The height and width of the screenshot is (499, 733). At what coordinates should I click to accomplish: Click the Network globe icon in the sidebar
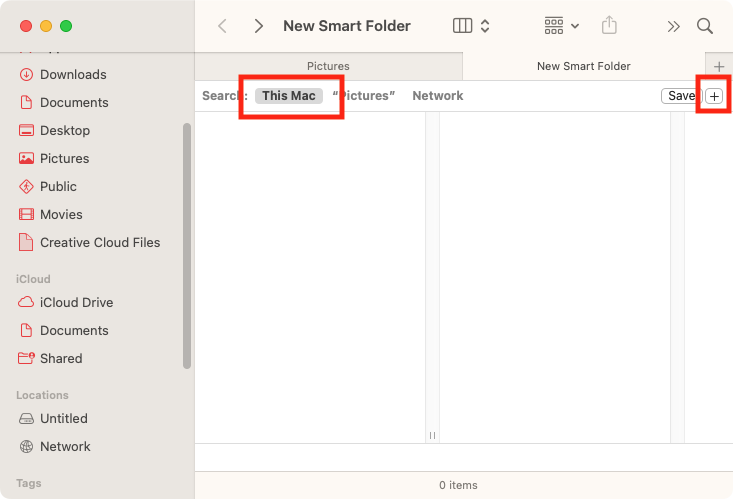coord(26,447)
